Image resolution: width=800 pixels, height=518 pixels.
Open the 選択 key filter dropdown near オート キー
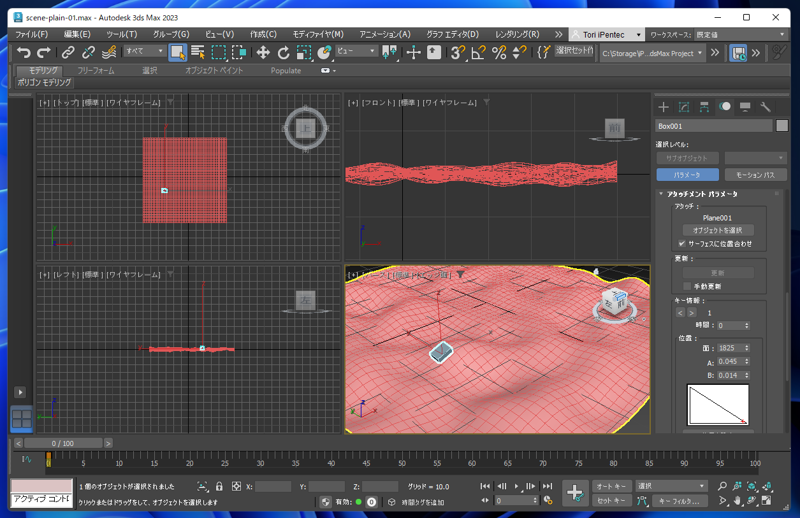(671, 486)
